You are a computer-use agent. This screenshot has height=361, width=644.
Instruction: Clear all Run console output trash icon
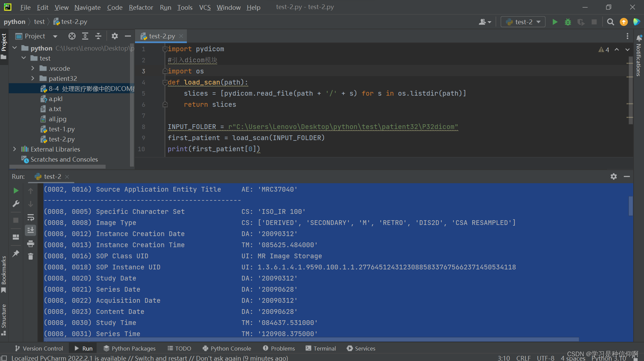31,256
